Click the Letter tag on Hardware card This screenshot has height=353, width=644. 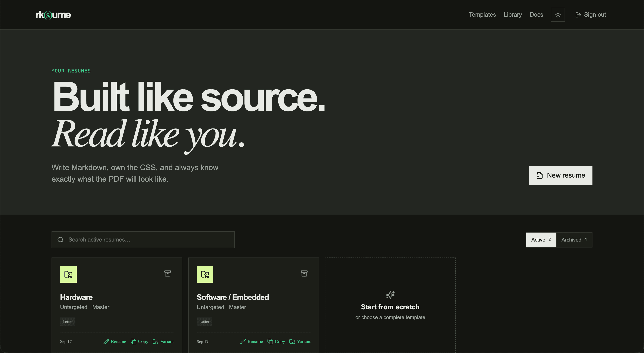(x=68, y=322)
